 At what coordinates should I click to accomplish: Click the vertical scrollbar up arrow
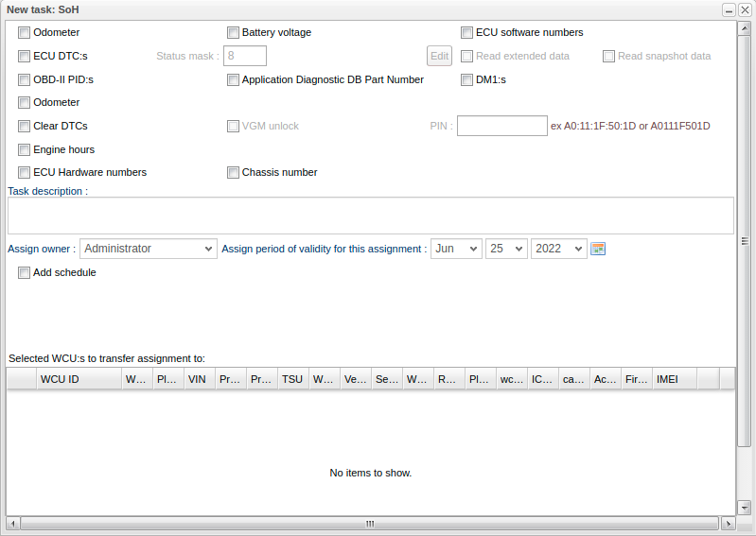[745, 27]
